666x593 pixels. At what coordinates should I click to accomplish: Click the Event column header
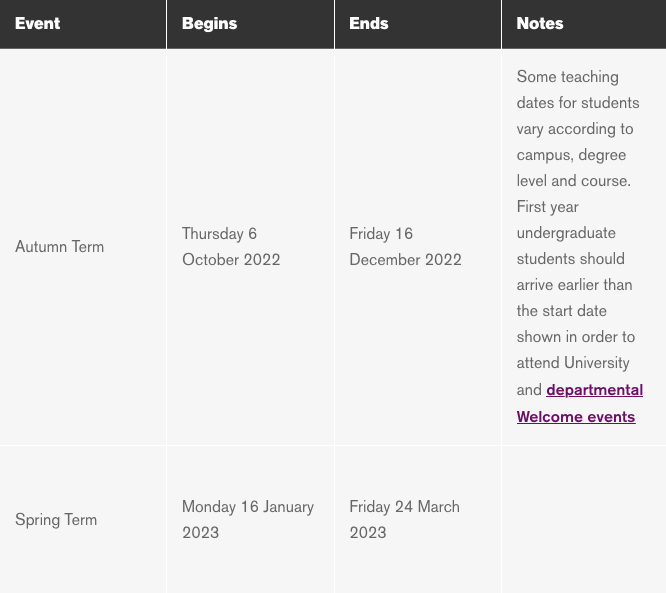38,23
